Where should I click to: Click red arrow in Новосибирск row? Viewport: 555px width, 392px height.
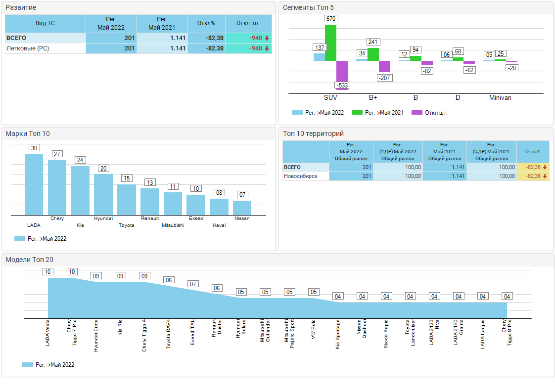(x=545, y=176)
